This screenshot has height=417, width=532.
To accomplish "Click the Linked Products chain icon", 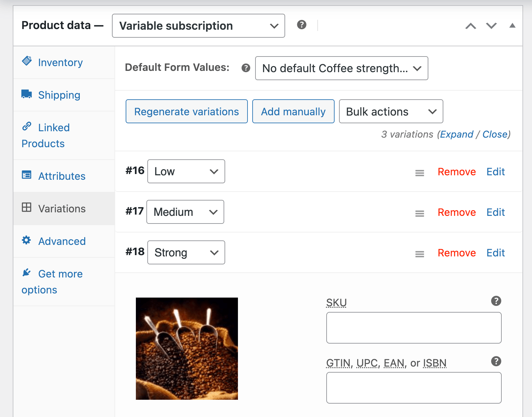I will (27, 126).
